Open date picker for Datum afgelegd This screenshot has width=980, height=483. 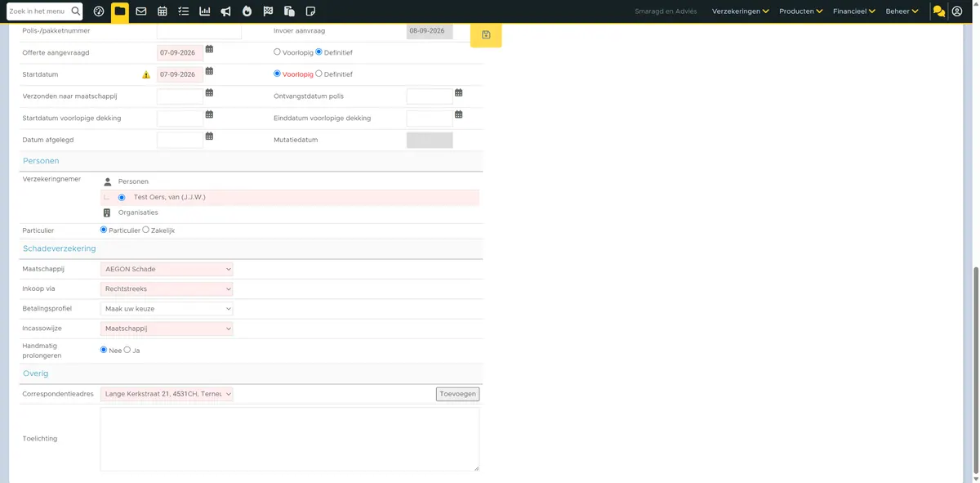tap(209, 136)
